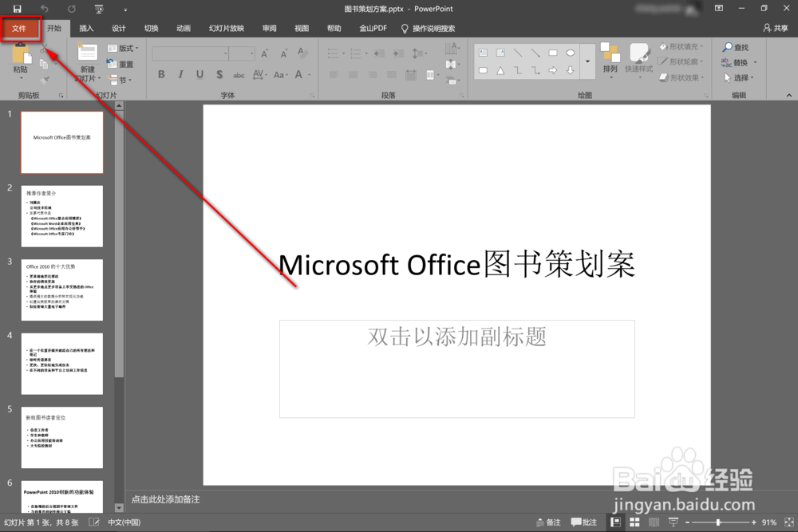
Task: Toggle Italic formatting
Action: 180,74
